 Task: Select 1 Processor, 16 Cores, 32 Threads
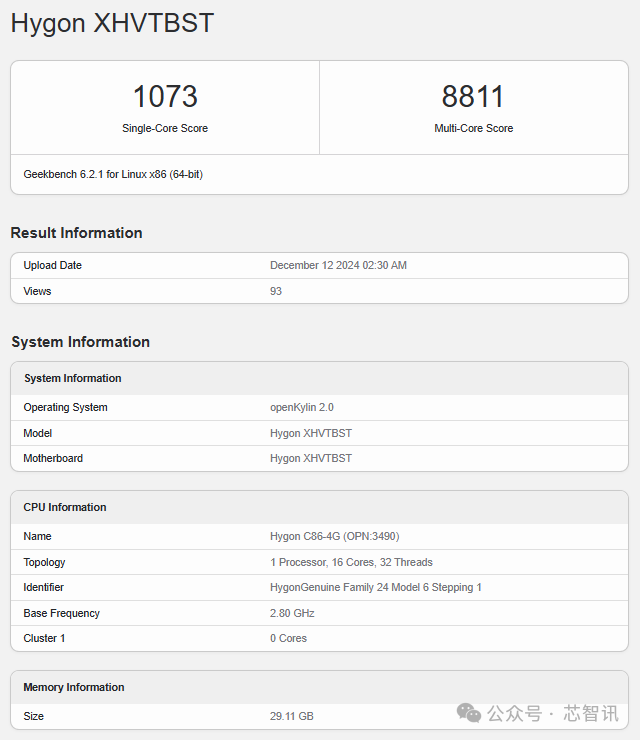pos(351,563)
